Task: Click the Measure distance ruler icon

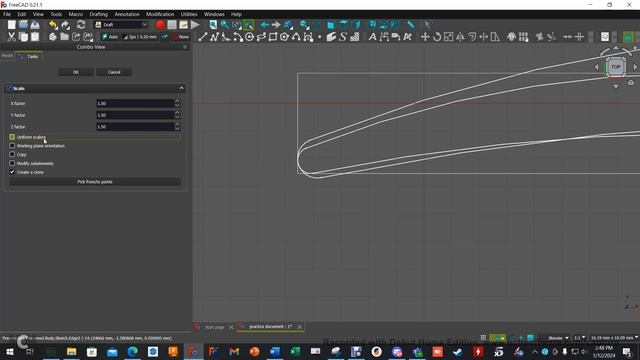Action: [x=411, y=25]
